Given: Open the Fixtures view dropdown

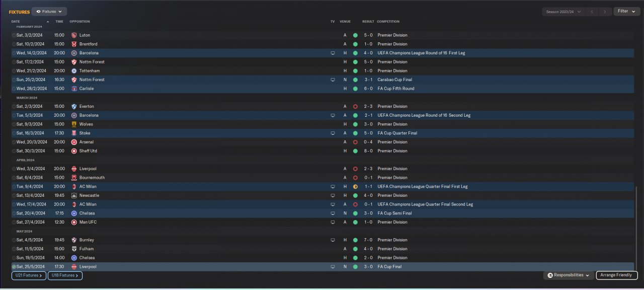Looking at the screenshot, I should click(49, 11).
